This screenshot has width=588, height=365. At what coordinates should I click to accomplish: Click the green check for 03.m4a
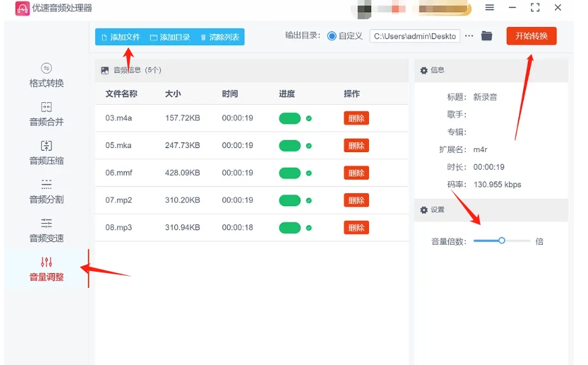point(309,118)
